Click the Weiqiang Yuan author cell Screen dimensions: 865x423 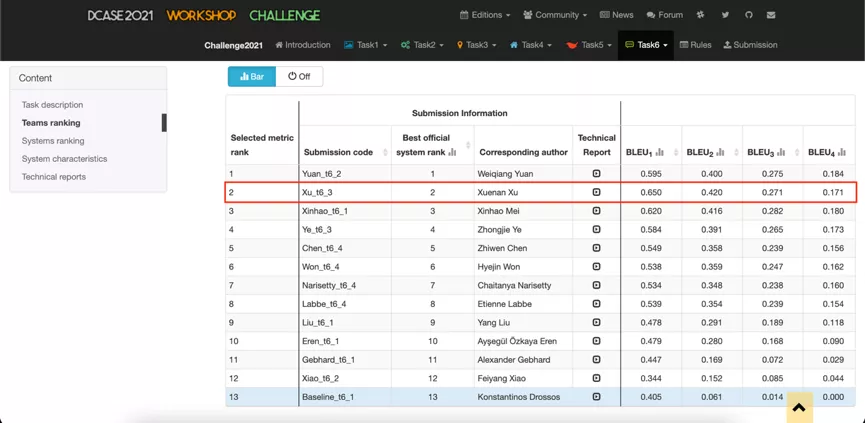pos(524,174)
